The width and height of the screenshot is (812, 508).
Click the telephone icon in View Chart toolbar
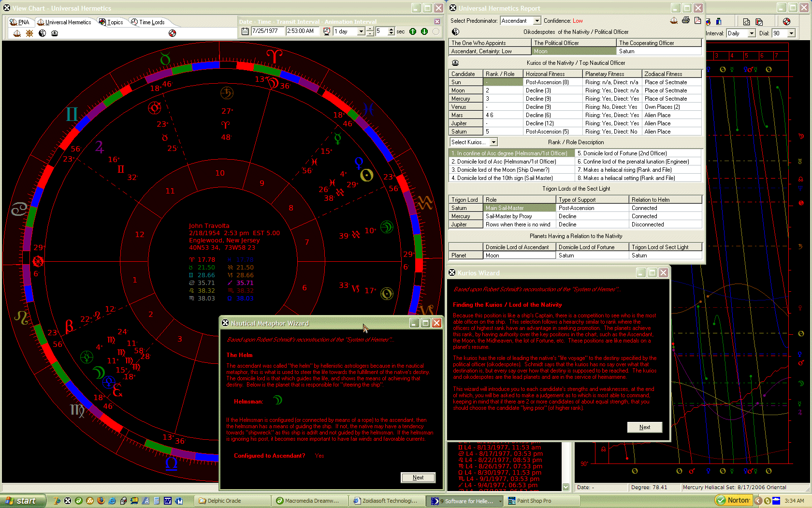tap(55, 33)
